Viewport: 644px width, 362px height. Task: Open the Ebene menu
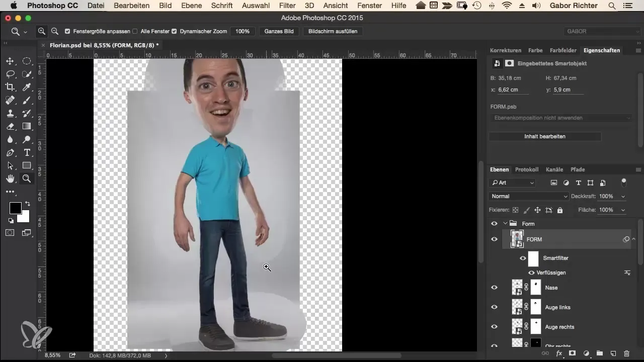191,6
